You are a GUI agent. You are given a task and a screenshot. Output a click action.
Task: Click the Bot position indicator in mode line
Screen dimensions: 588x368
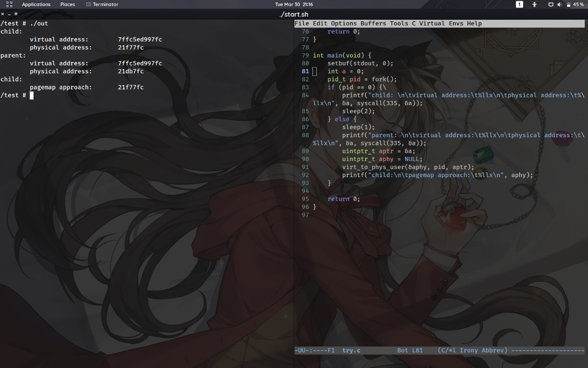click(x=403, y=350)
